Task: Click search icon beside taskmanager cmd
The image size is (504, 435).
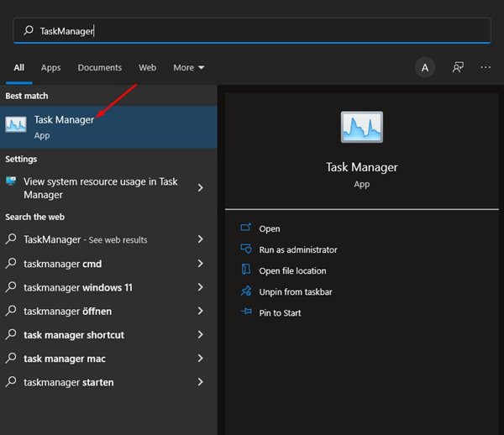Action: 11,263
